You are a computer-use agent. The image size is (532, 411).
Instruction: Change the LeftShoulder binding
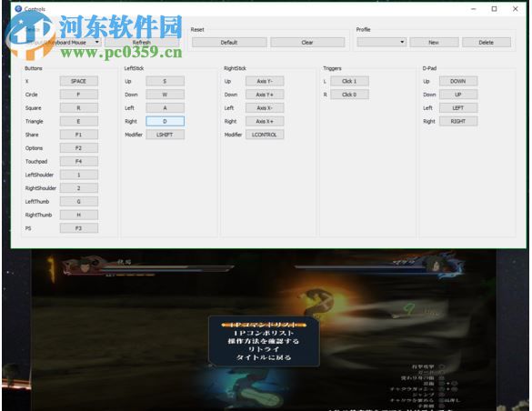point(79,175)
